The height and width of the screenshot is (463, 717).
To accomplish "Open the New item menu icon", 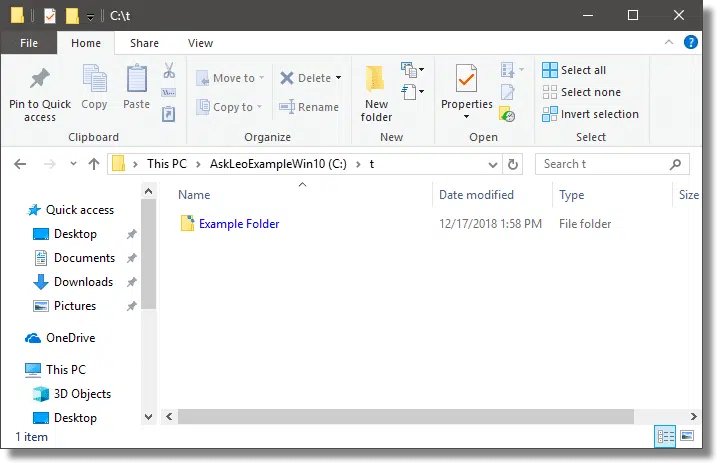I will coord(412,70).
